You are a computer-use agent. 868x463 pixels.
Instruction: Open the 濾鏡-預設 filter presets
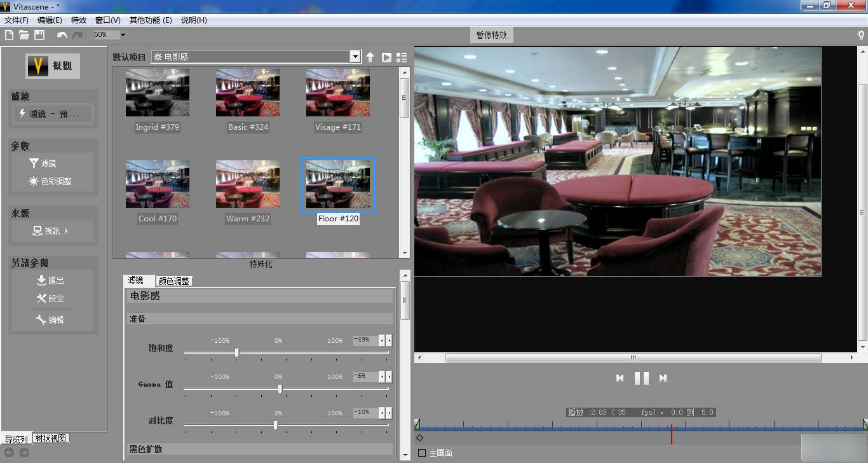(53, 114)
